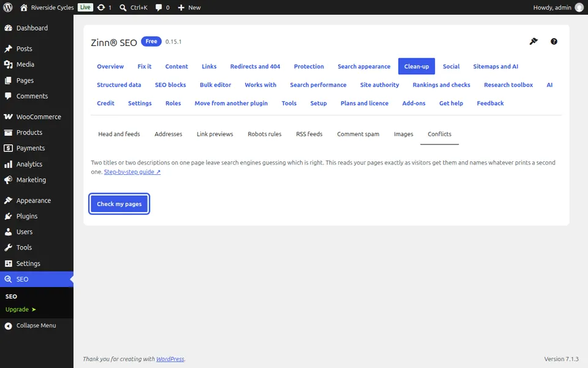The height and width of the screenshot is (368, 588).
Task: Open the Riverside Cycles home icon
Action: [24, 7]
